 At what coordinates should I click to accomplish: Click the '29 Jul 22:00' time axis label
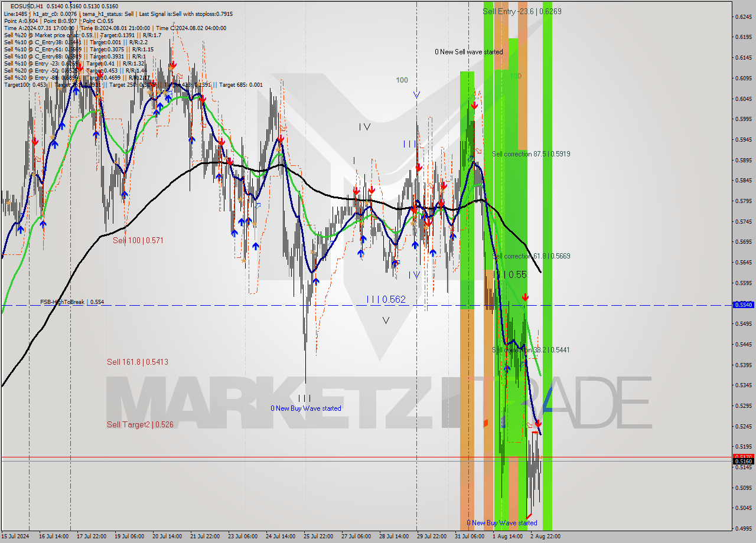pos(432,537)
